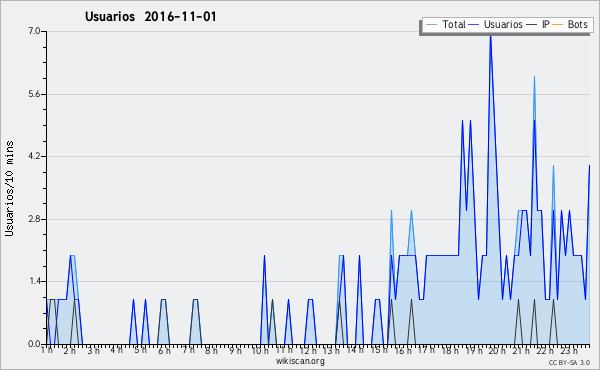This screenshot has width=600, height=370.
Task: Click the 'CC BY-SA 3.0' license text
Action: 569,363
